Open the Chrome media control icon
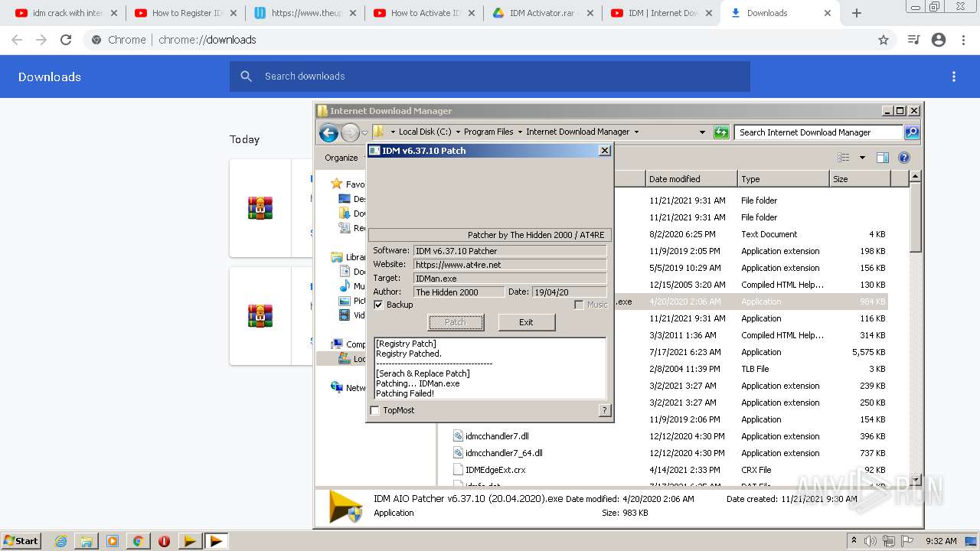The width and height of the screenshot is (980, 551). 913,40
